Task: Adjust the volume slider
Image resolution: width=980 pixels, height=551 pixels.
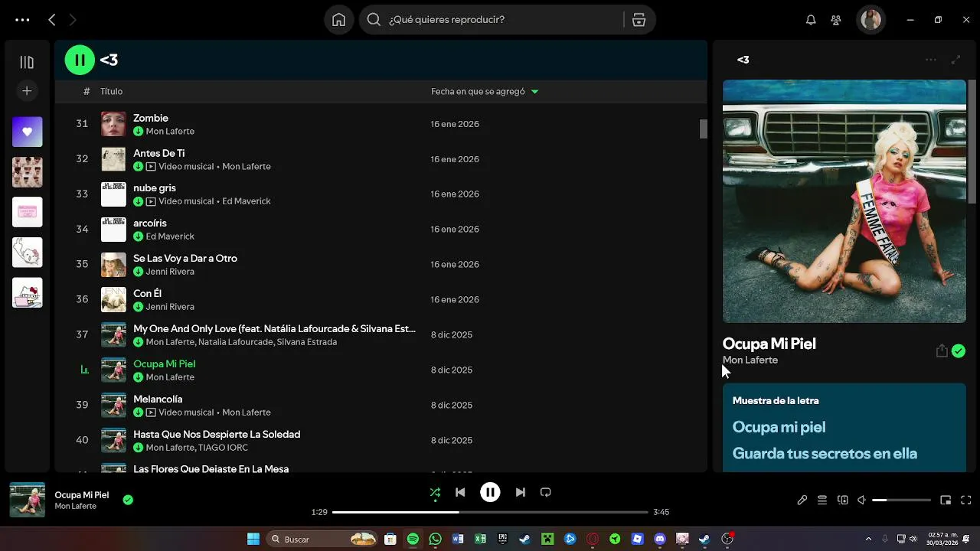Action: point(901,500)
